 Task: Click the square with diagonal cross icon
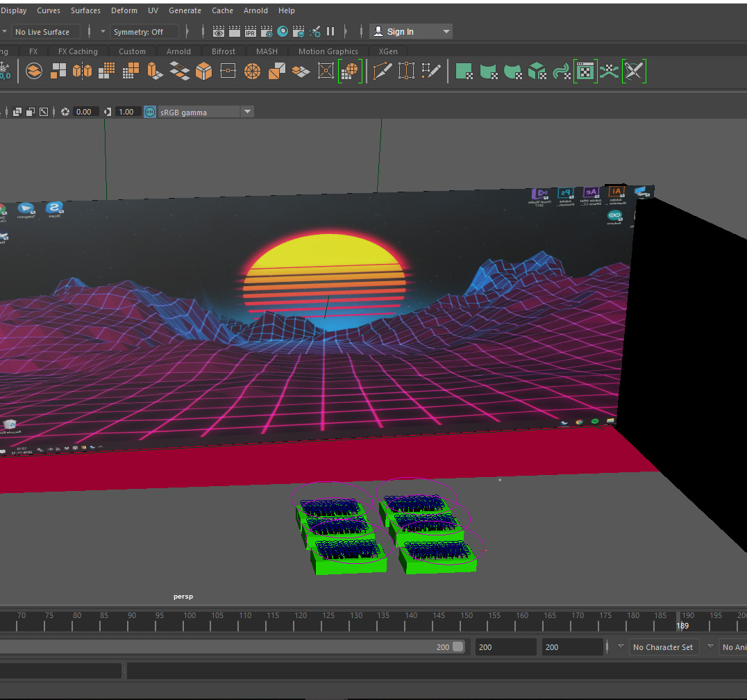click(x=326, y=71)
